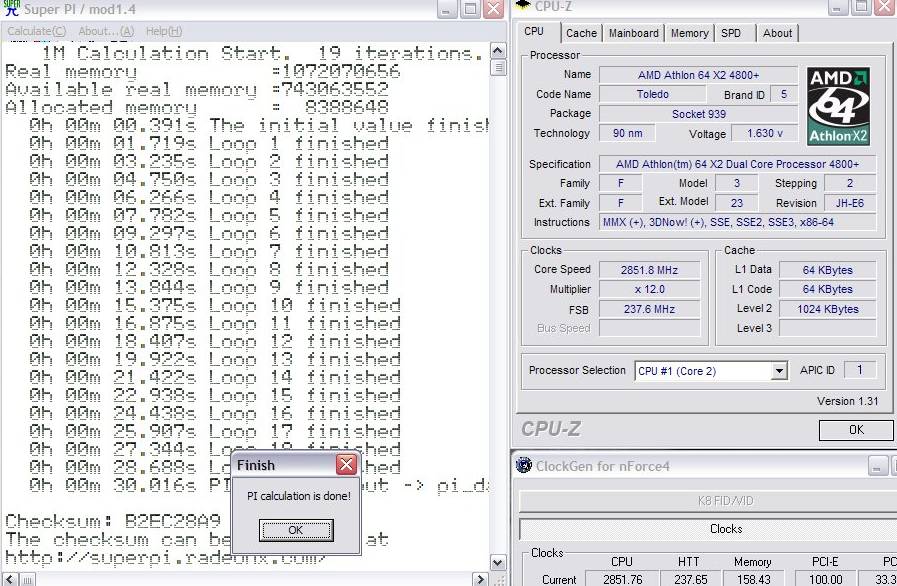The height and width of the screenshot is (586, 897).
Task: Click the FSB value '237.6 MHz'
Action: (649, 309)
